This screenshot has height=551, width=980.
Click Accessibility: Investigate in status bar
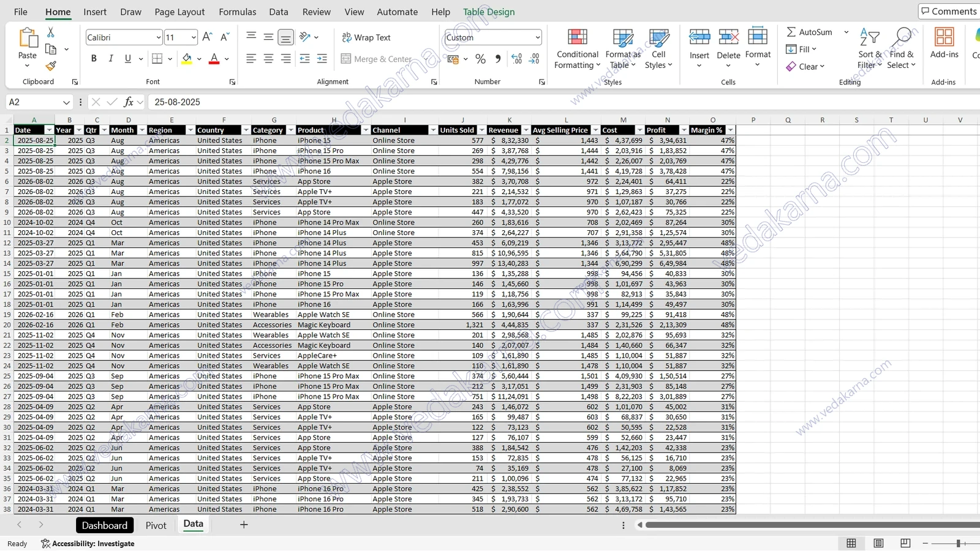point(88,544)
